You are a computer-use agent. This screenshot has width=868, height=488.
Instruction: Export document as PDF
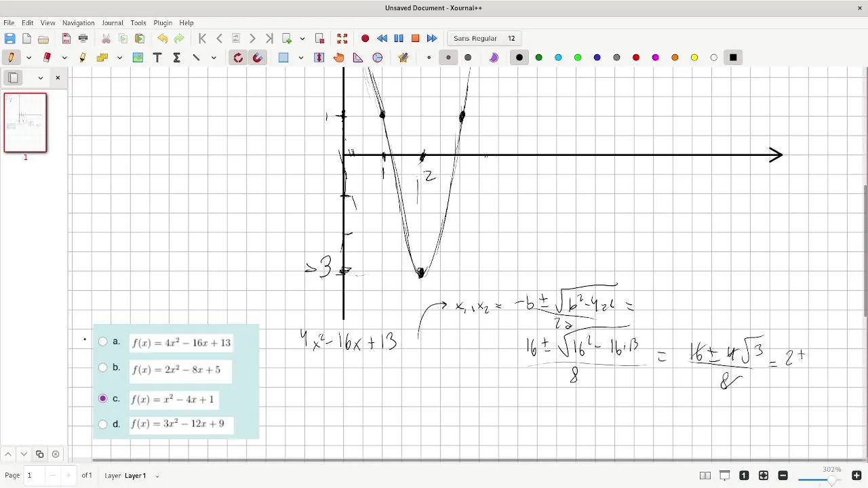66,39
